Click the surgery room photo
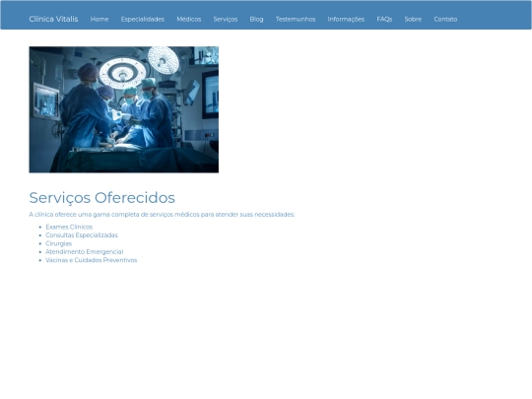This screenshot has height=399, width=532. coord(124,109)
